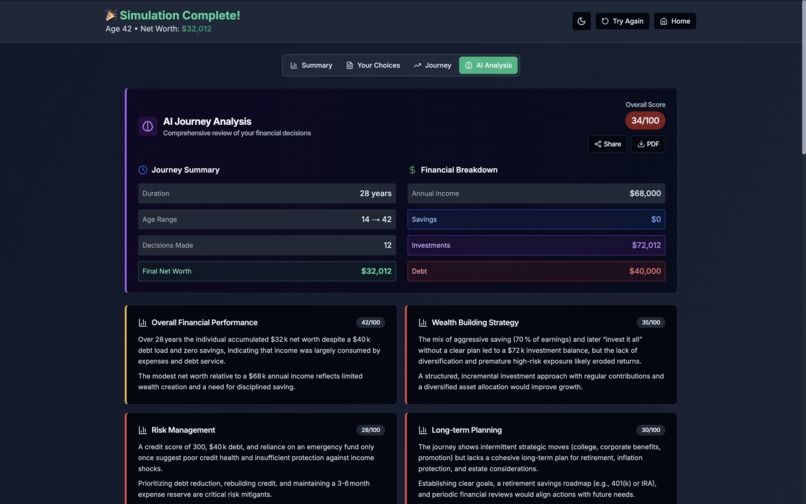Click the party popper icon in header
The height and width of the screenshot is (504, 806).
click(111, 15)
